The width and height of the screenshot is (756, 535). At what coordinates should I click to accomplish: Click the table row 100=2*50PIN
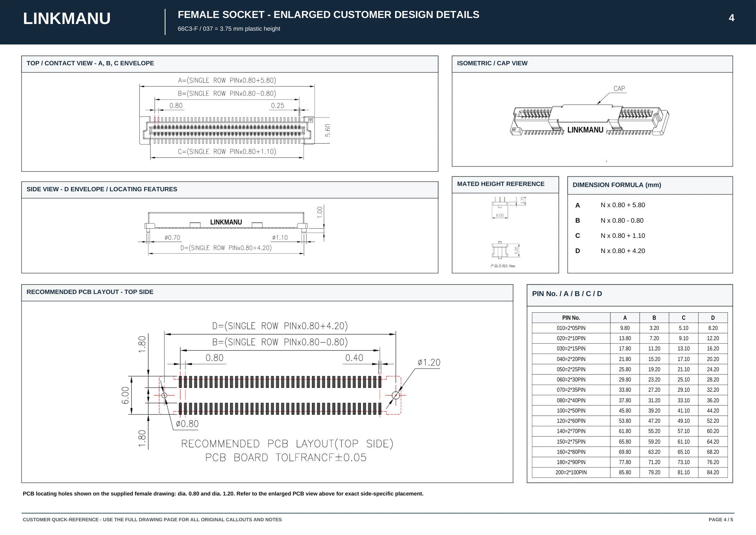(x=630, y=411)
